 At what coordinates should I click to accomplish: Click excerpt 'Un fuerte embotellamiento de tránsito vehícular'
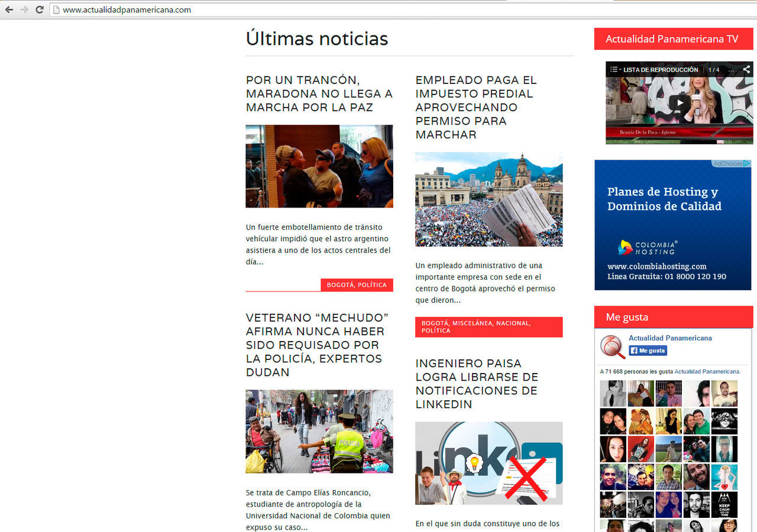318,244
